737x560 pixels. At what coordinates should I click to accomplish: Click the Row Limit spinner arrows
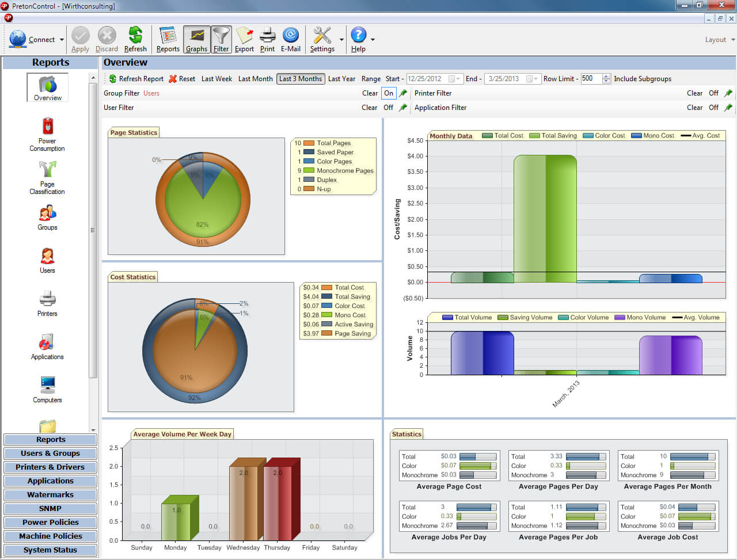click(606, 79)
